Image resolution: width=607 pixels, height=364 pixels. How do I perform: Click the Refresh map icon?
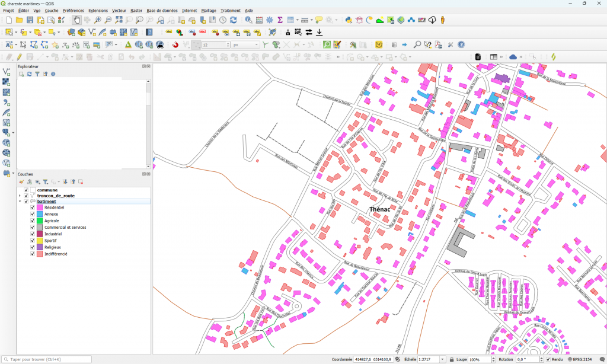click(x=233, y=20)
